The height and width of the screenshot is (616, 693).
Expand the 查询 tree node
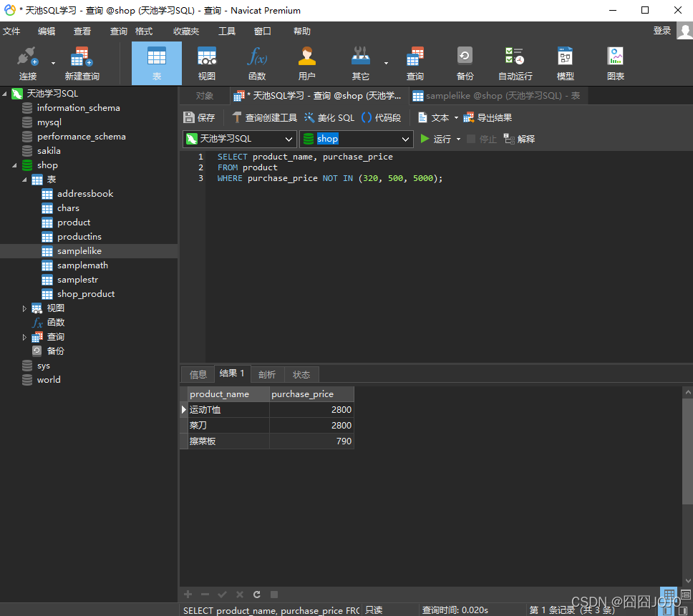(x=24, y=338)
